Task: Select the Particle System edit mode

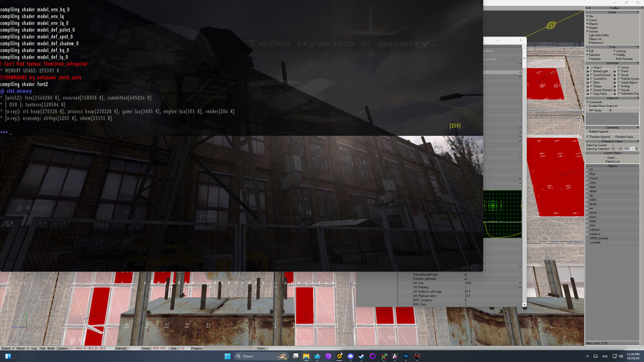Action: point(629,79)
